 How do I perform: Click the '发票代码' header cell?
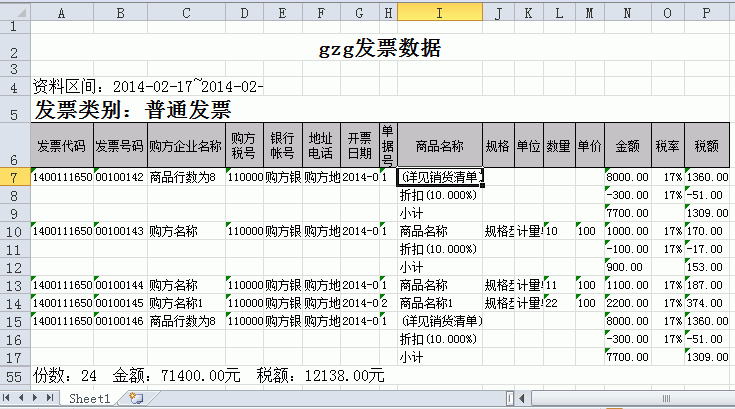[62, 146]
